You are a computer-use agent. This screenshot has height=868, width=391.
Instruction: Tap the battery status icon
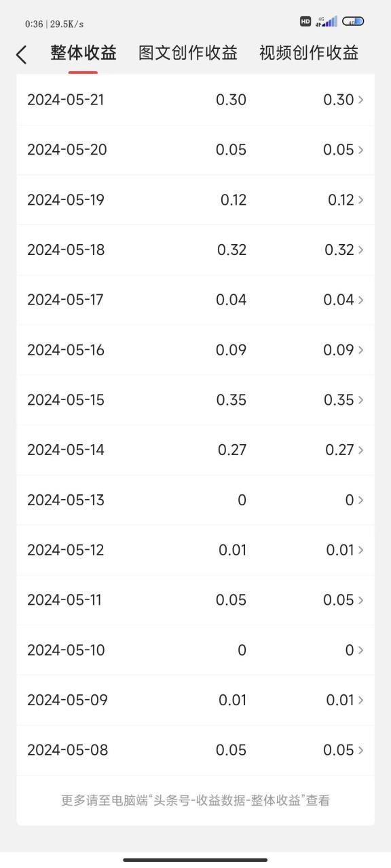tap(353, 21)
